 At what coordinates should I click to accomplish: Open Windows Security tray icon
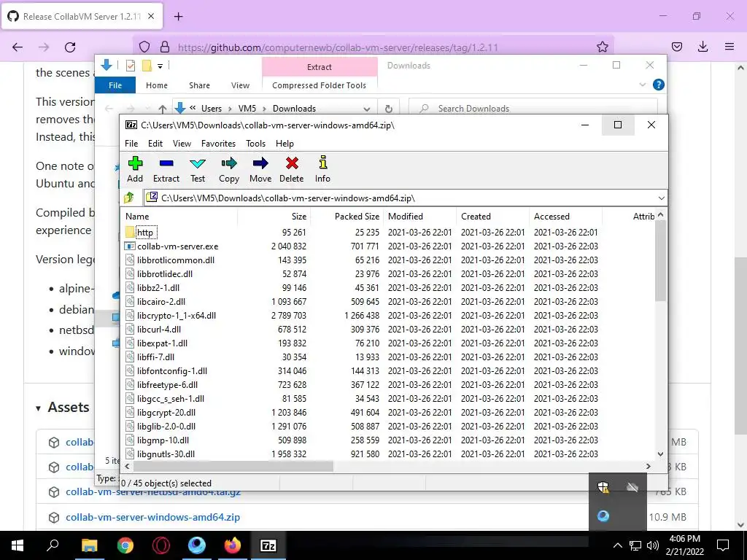603,486
